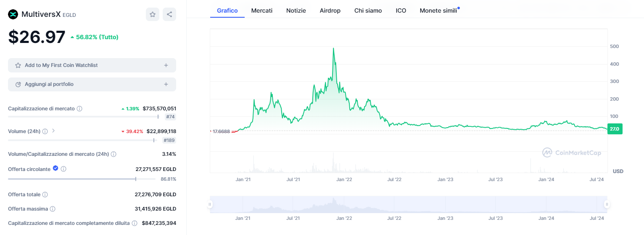Click the verified badge next to Offerta circolante
The width and height of the screenshot is (644, 235).
(x=55, y=168)
